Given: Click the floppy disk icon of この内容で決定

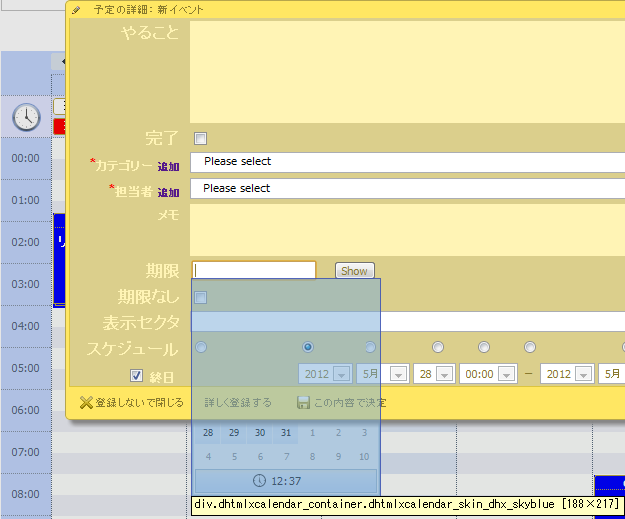Looking at the screenshot, I should tap(304, 402).
